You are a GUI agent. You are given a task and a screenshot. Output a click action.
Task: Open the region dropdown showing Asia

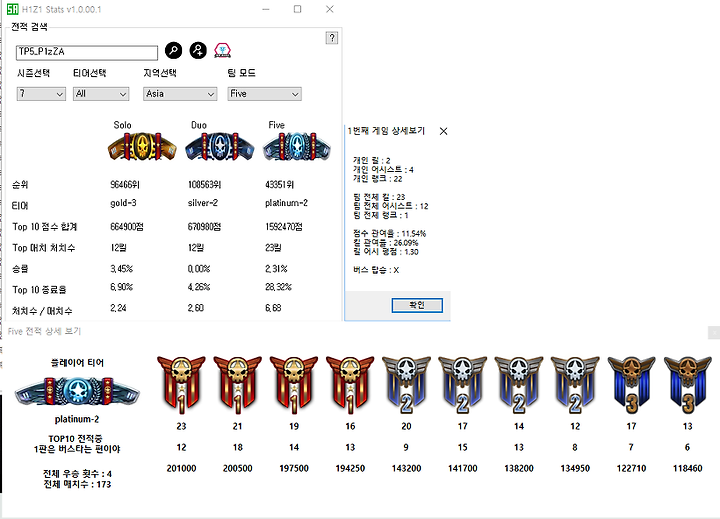pos(180,94)
